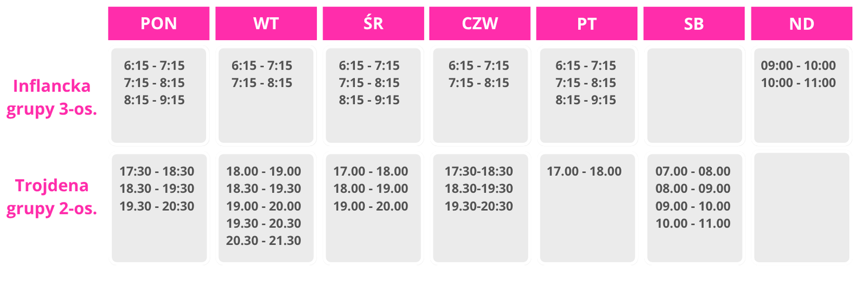Choose Sunday 10:00 - 11:00 slot
868x283 pixels.
pos(798,83)
